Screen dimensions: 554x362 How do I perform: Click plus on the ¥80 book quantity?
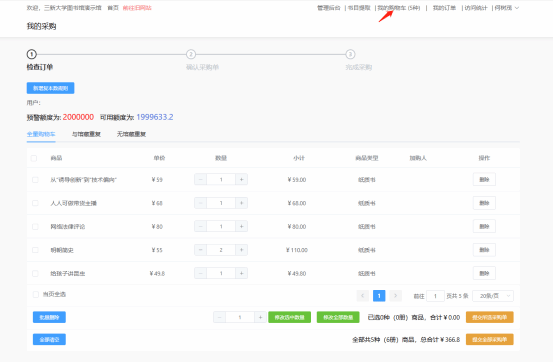click(x=242, y=226)
